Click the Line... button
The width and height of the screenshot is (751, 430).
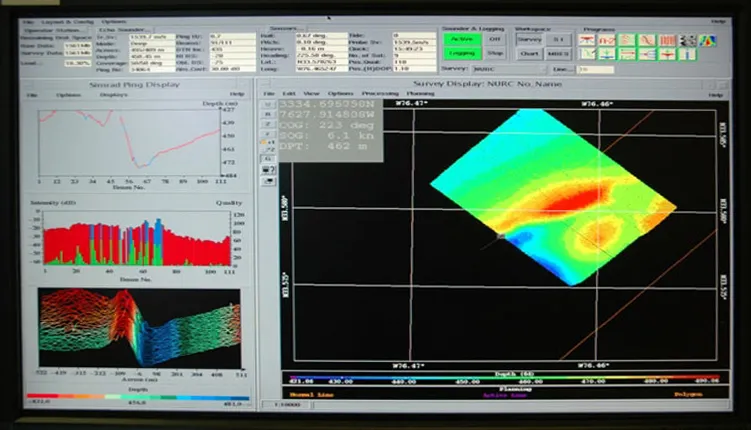tap(562, 69)
